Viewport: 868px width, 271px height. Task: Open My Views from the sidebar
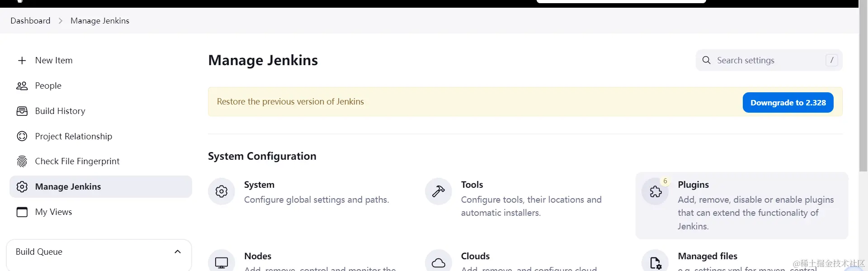click(53, 212)
